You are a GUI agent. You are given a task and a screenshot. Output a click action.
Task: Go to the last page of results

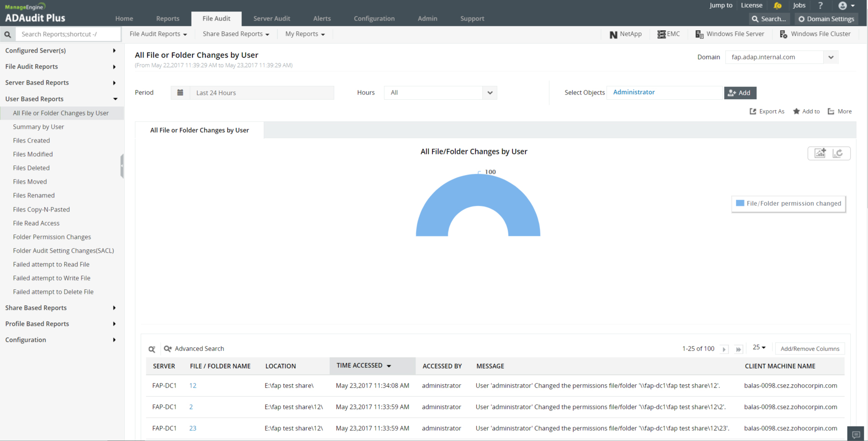point(738,349)
